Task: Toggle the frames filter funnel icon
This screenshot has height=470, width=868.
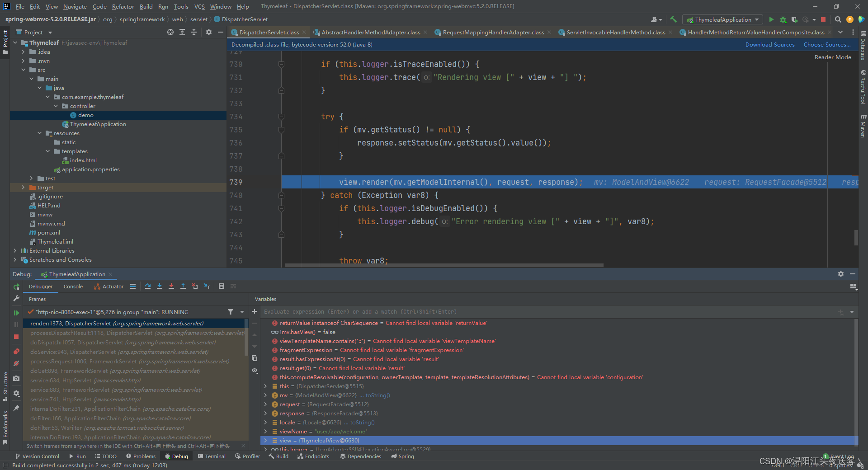Action: 231,312
